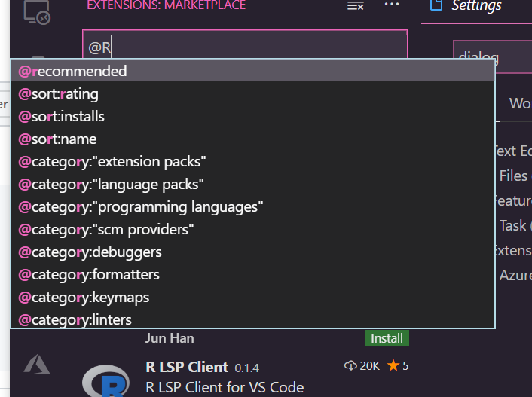Pick @category:"language packs" suggestion
Viewport: 532px width, 397px height.
(x=252, y=185)
